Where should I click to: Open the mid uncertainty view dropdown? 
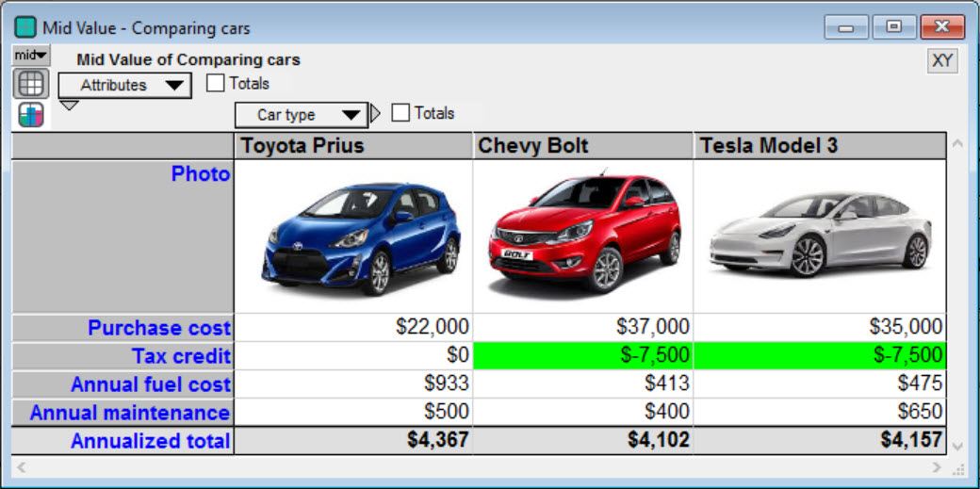click(30, 56)
